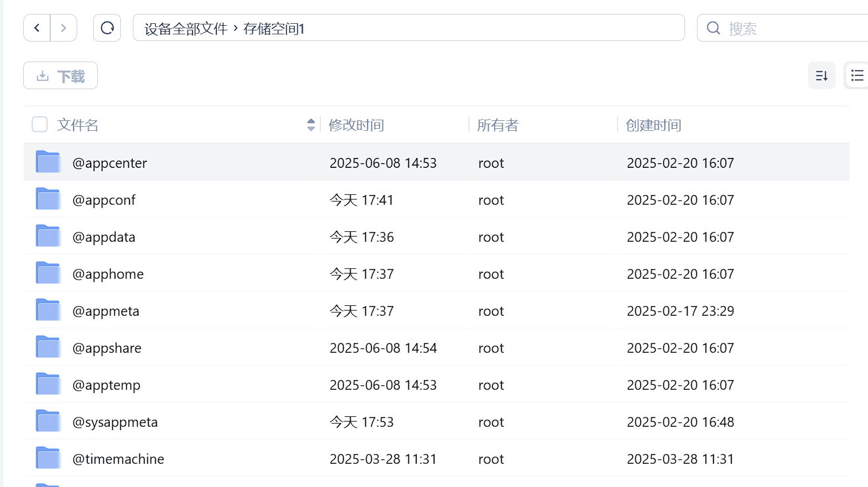Tick the select-all checkbox beside 文件名
Screen dimensions: 868x487
click(x=40, y=124)
